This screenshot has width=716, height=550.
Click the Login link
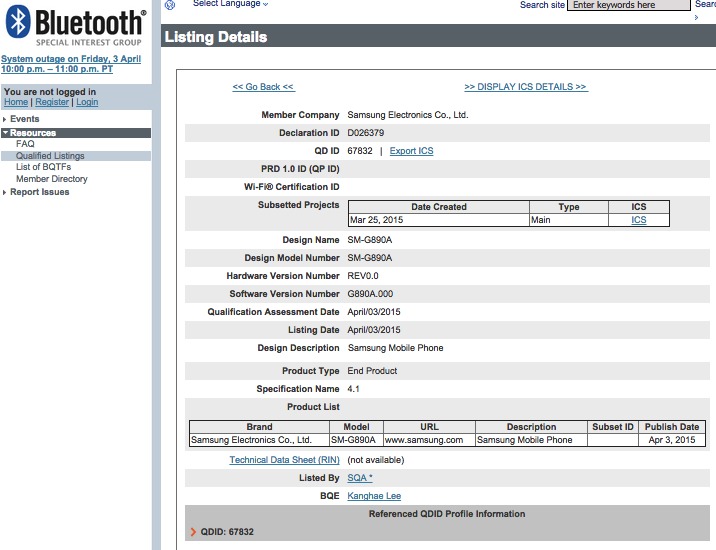(x=87, y=102)
